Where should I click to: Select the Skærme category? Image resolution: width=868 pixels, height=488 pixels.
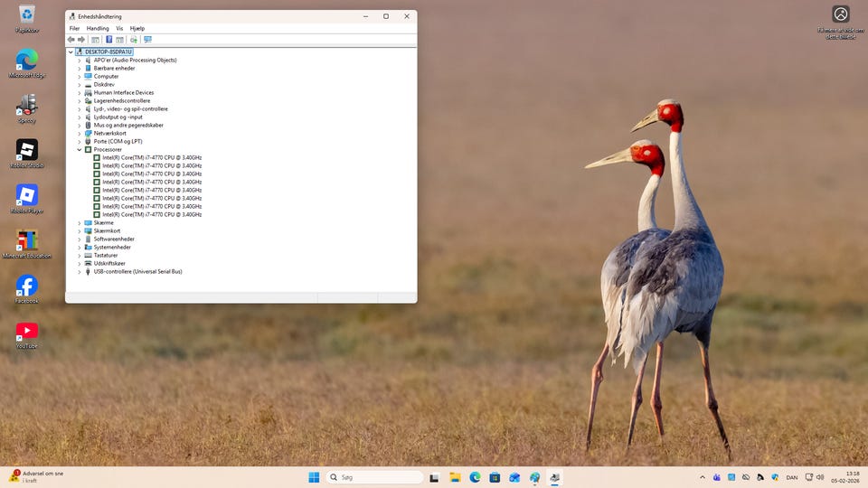click(103, 223)
